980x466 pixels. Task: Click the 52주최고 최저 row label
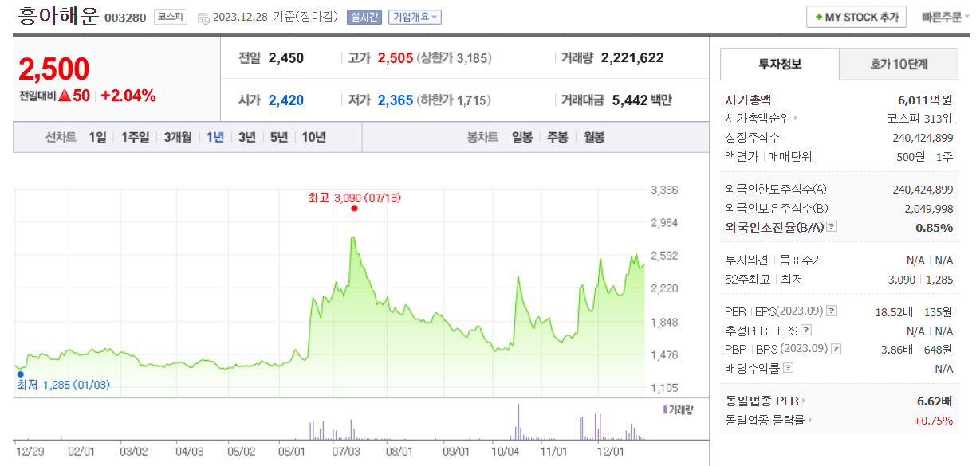click(763, 279)
